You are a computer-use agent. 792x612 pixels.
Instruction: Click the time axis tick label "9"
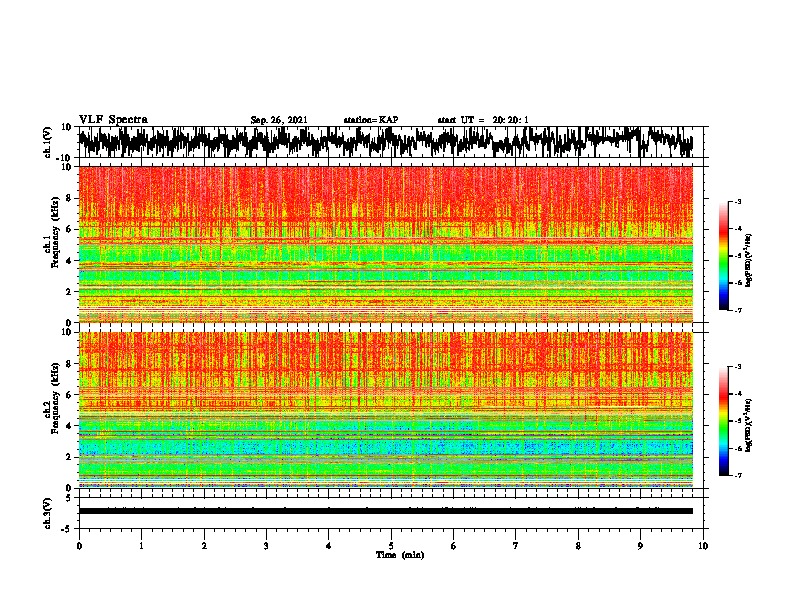click(640, 546)
